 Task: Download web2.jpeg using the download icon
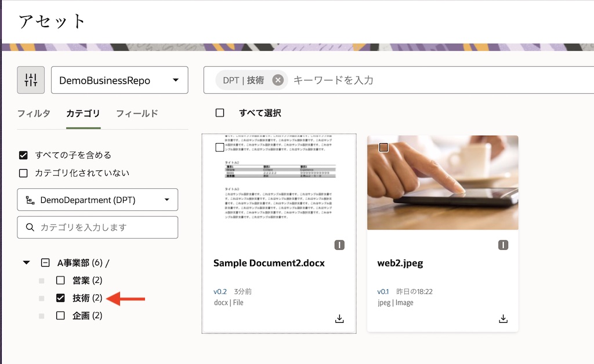coord(503,319)
